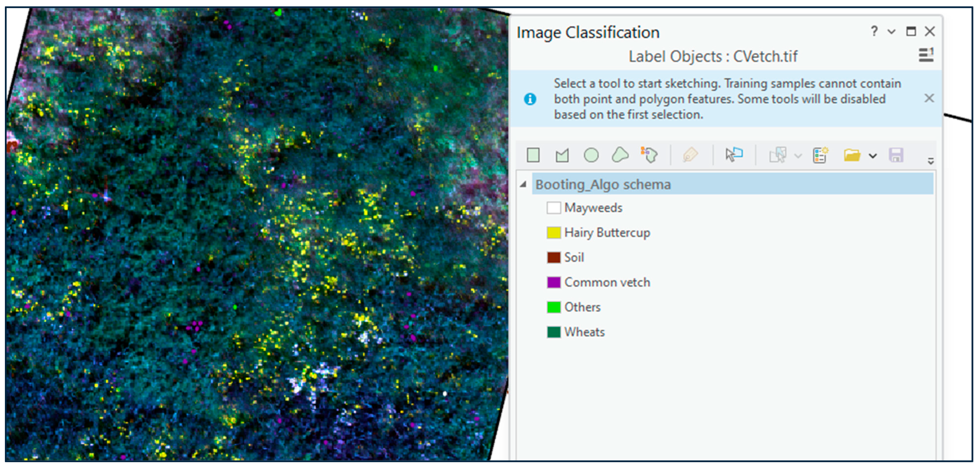The width and height of the screenshot is (980, 469).
Task: Collapse the Booting_Algo schema tree arrow
Action: [524, 184]
